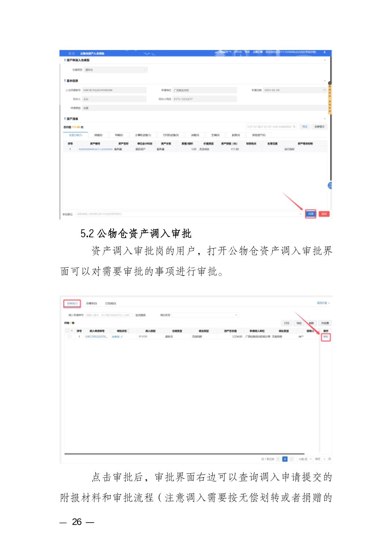Viewport: 392px width, 555px height.
Task: Go to previous page arrow in pagination
Action: click(278, 459)
